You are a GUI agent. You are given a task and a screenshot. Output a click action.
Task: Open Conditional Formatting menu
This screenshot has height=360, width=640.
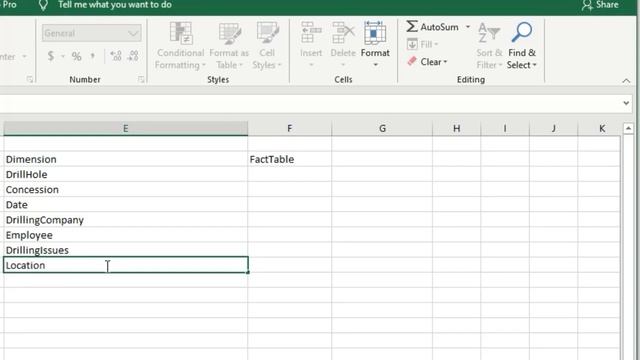click(x=180, y=46)
